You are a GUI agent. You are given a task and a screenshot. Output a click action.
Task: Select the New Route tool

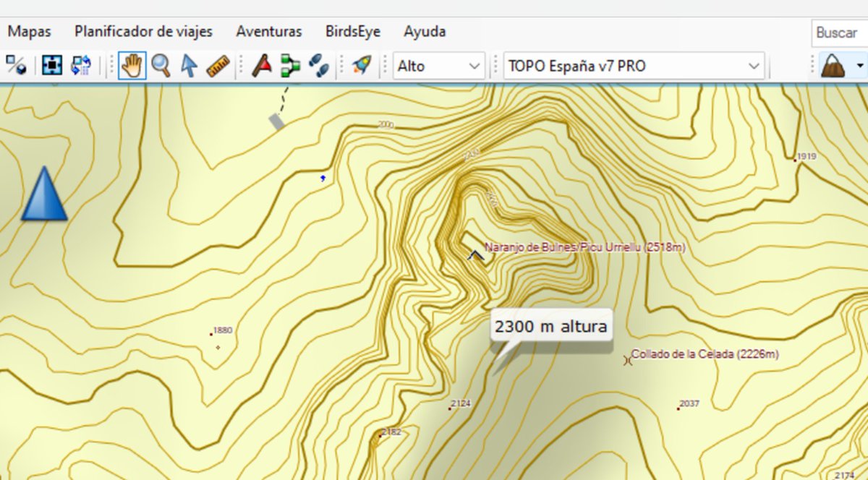point(291,66)
